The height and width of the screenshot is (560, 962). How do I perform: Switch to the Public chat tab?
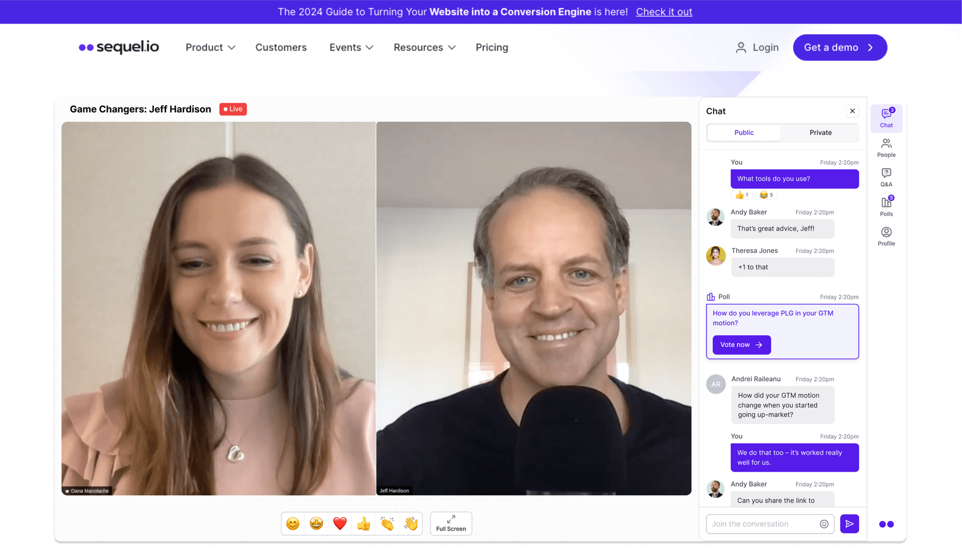click(744, 133)
